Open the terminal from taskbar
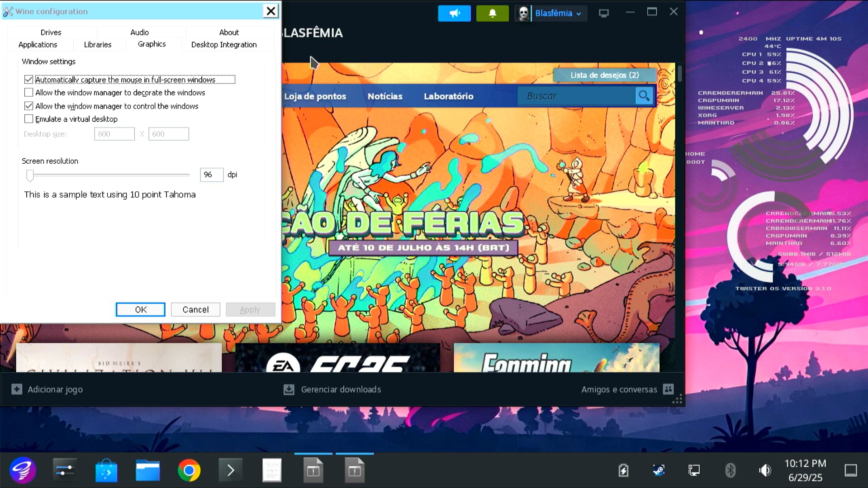The width and height of the screenshot is (868, 488). click(231, 471)
